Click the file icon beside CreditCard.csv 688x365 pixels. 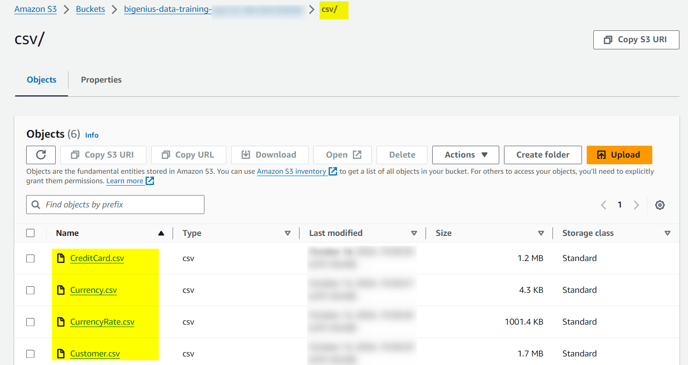tap(61, 258)
